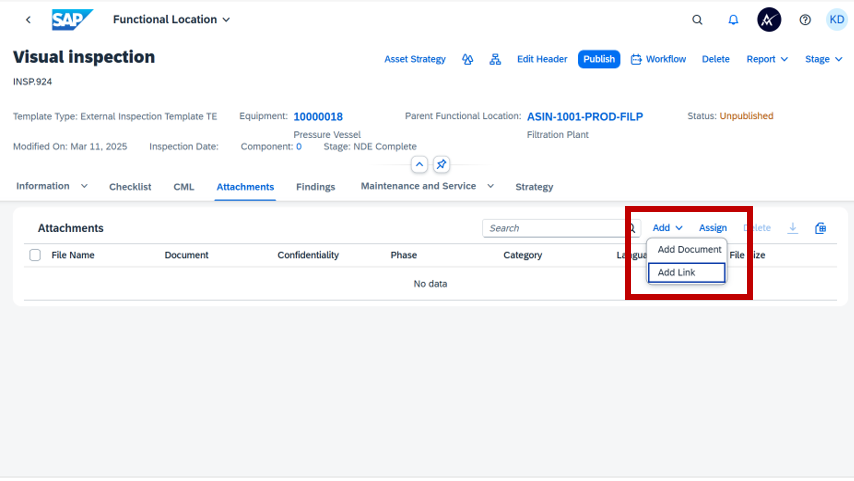This screenshot has width=854, height=481.
Task: Click Edit Header
Action: click(542, 59)
